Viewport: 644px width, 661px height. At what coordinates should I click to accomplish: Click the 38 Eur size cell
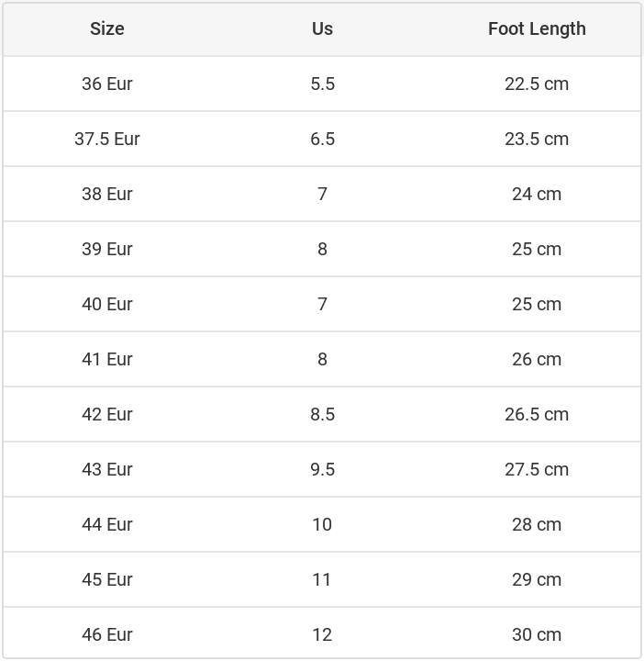(107, 194)
